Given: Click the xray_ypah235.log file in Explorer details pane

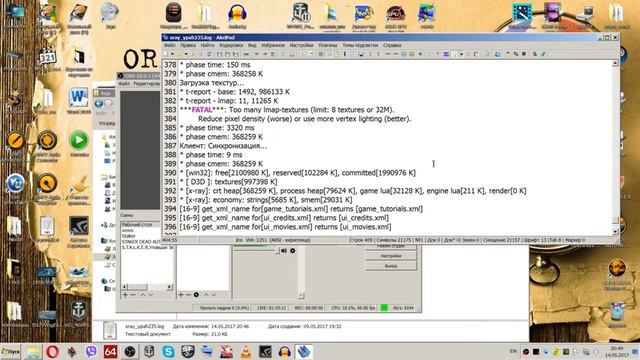Looking at the screenshot, I should click(x=144, y=327).
